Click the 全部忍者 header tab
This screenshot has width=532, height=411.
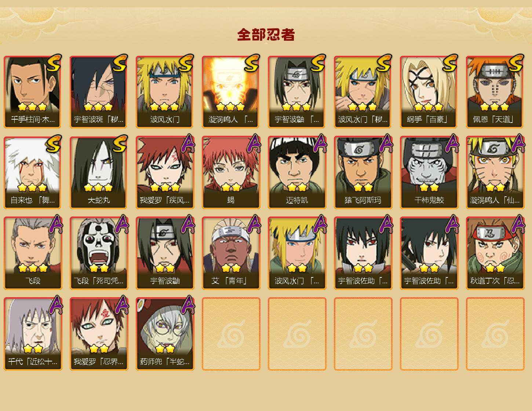coord(266,34)
